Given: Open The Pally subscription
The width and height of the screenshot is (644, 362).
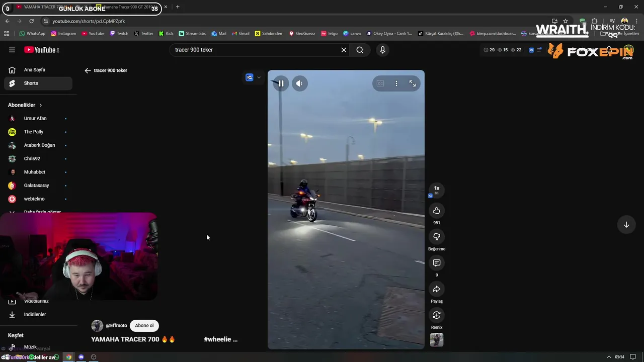Looking at the screenshot, I should tap(38, 132).
